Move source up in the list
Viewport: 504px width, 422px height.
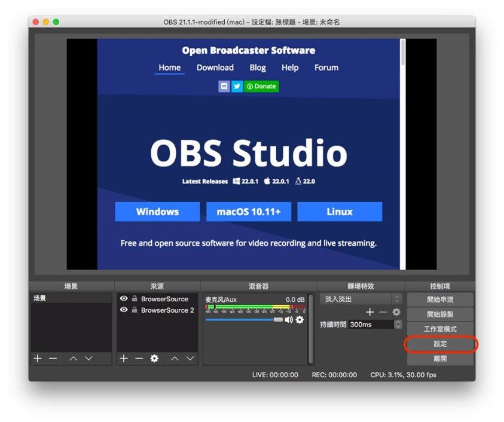(x=175, y=359)
